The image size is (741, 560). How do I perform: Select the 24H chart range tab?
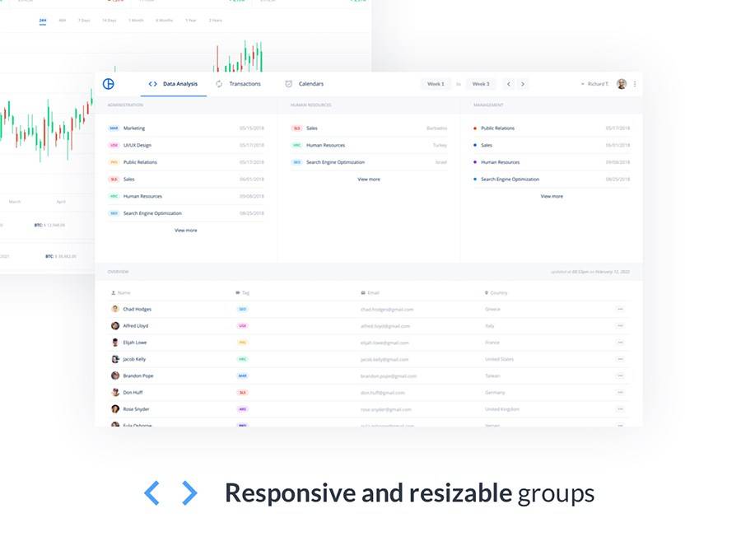43,20
